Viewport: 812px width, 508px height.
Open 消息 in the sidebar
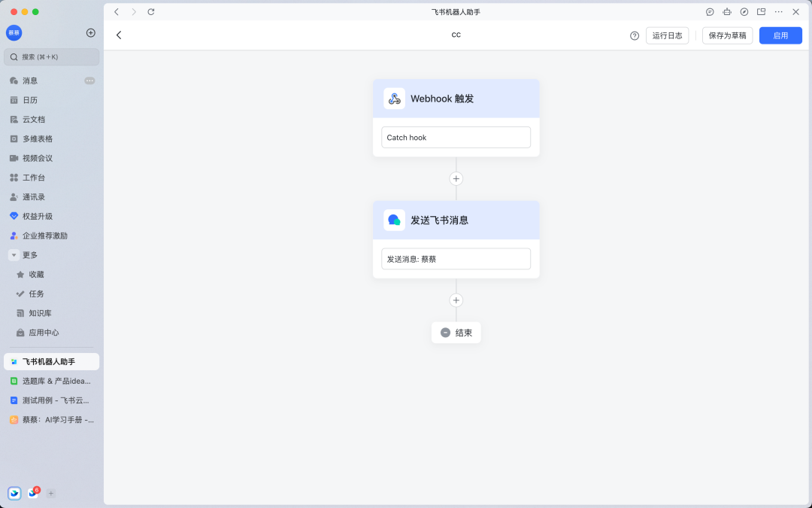click(51, 81)
